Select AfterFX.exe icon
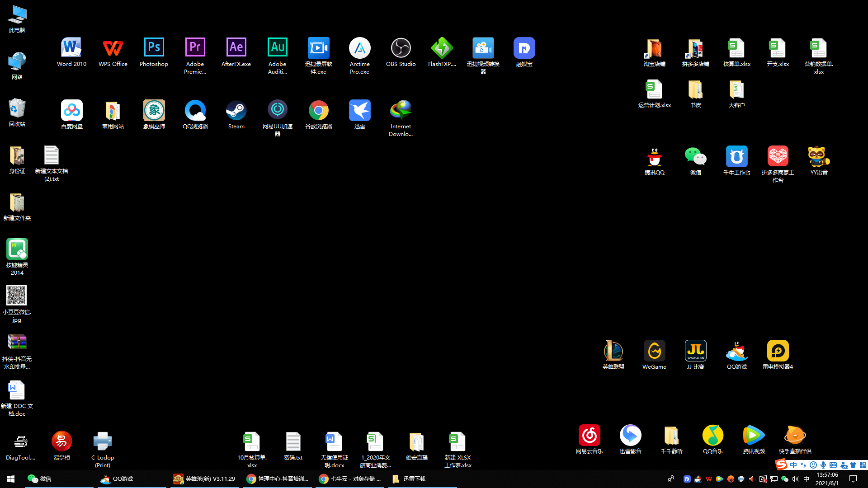The image size is (868, 488). 236,52
